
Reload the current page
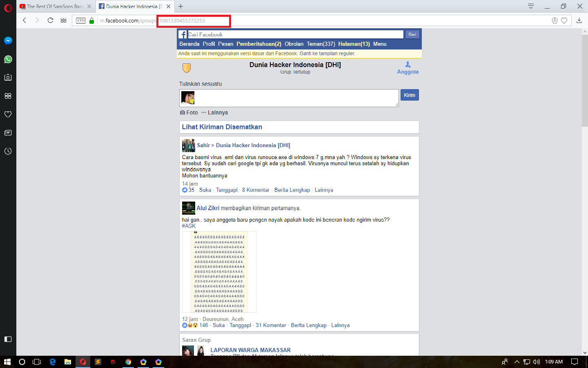[x=50, y=20]
